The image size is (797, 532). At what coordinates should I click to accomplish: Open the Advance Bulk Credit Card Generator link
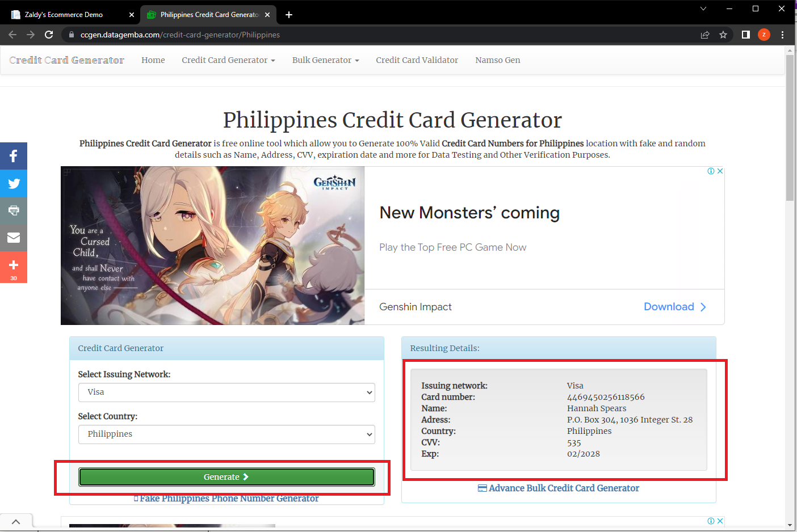click(559, 488)
